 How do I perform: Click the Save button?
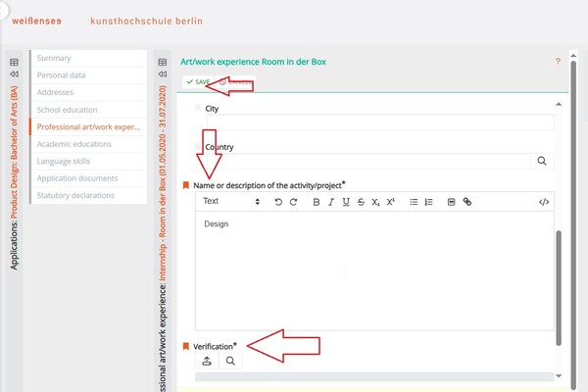pos(198,82)
